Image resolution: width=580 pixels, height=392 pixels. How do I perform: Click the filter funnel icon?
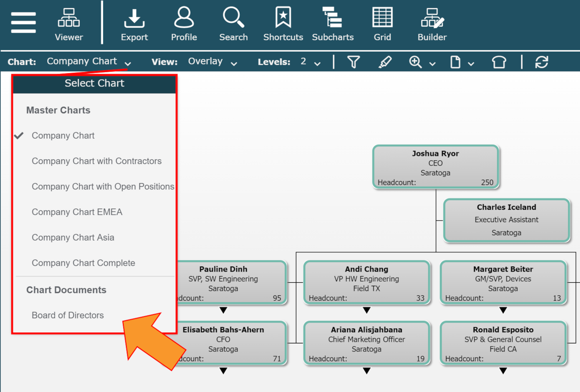(353, 62)
